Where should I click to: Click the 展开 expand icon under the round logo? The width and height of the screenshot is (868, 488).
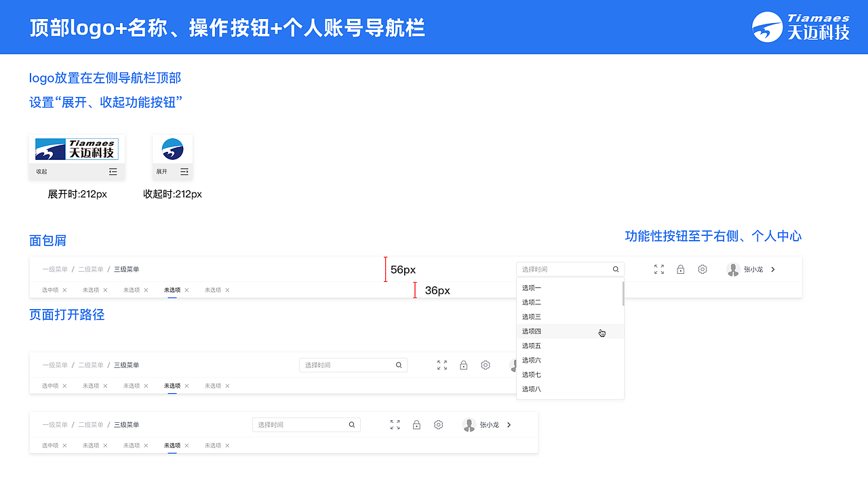[184, 171]
